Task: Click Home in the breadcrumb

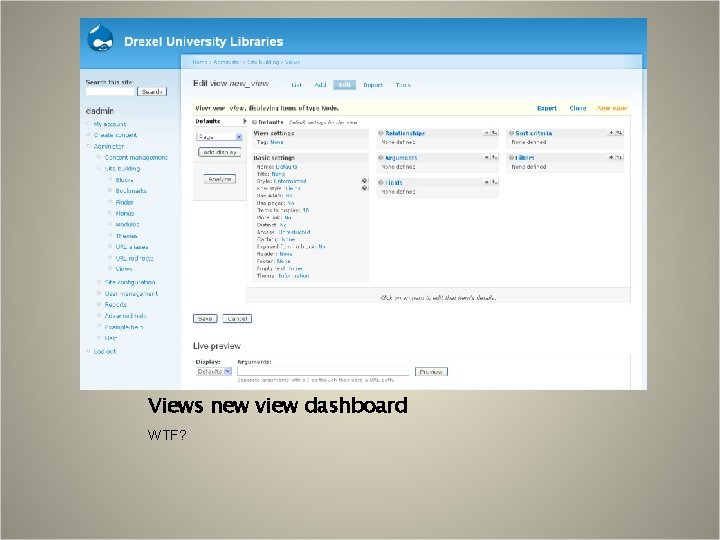Action: [x=199, y=62]
